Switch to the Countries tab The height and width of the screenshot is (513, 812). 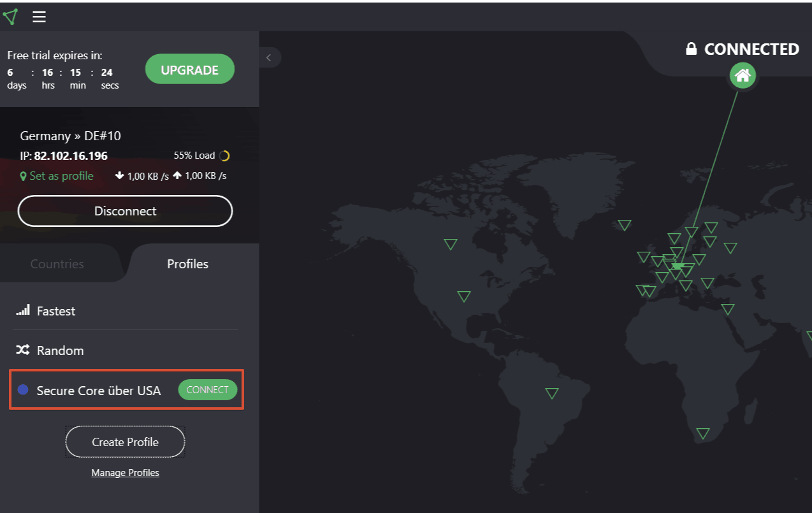point(57,264)
